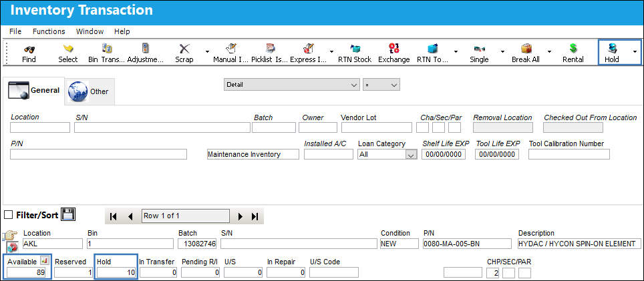This screenshot has width=644, height=281.
Task: Open the Detail combo box
Action: pos(292,85)
